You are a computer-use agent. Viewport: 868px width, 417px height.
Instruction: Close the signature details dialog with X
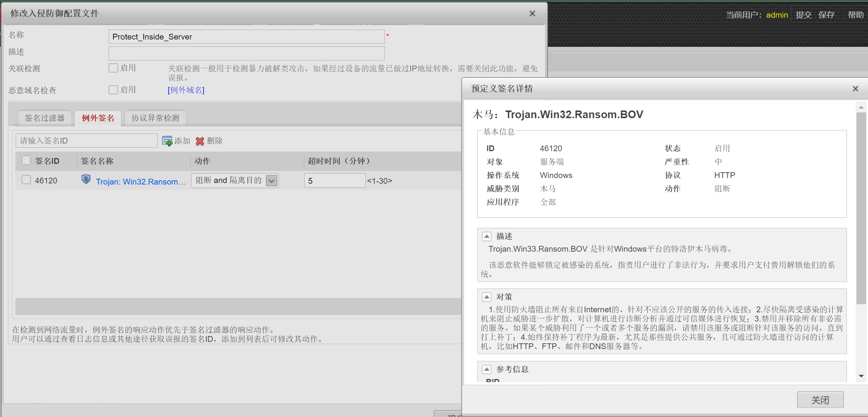pyautogui.click(x=855, y=89)
